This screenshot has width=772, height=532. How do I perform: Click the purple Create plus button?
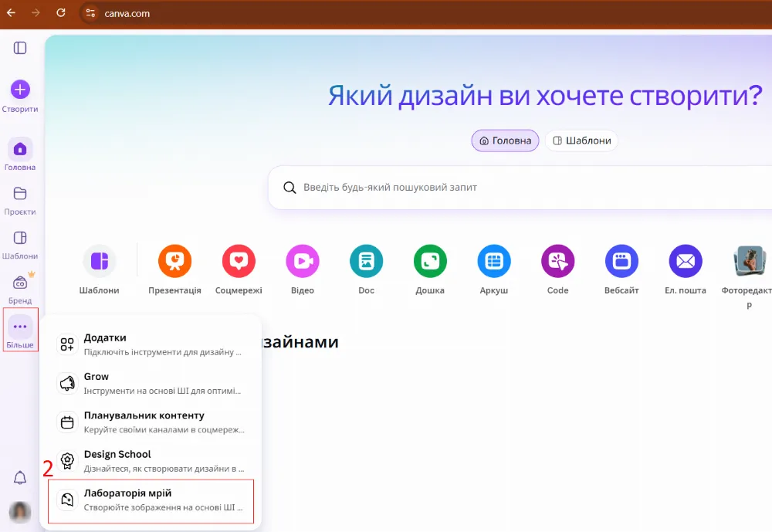tap(20, 90)
